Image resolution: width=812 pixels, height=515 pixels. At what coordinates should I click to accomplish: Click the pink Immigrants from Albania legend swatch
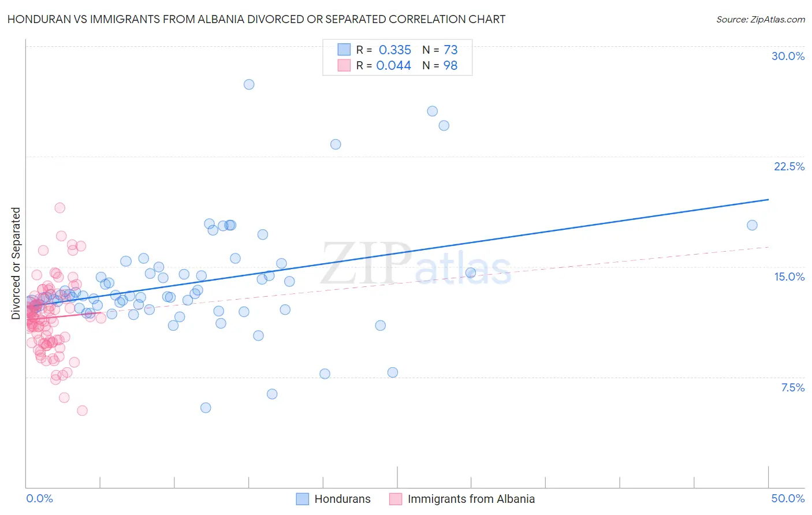tap(396, 499)
